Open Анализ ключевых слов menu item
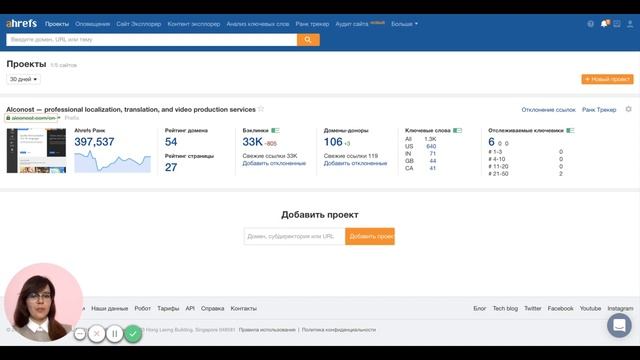Screen dimensions: 640x360 point(258,24)
